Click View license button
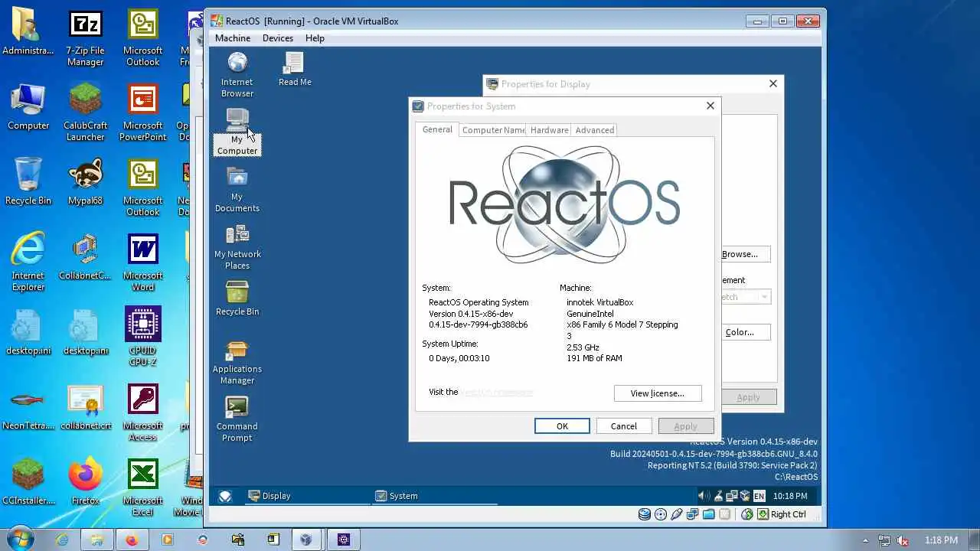This screenshot has width=980, height=551. coord(658,393)
